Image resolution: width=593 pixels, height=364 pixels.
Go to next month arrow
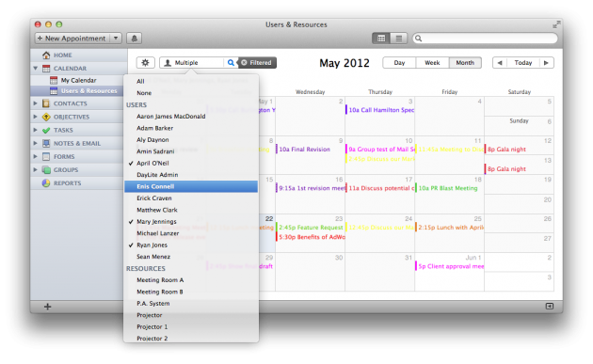tap(546, 63)
